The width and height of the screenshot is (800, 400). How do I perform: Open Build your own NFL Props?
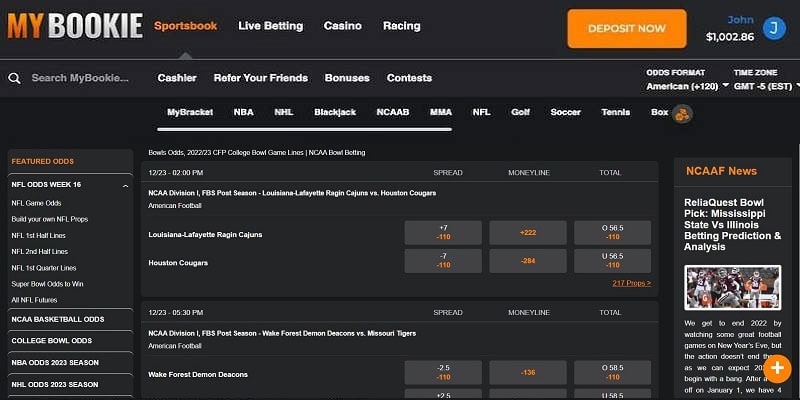(50, 219)
